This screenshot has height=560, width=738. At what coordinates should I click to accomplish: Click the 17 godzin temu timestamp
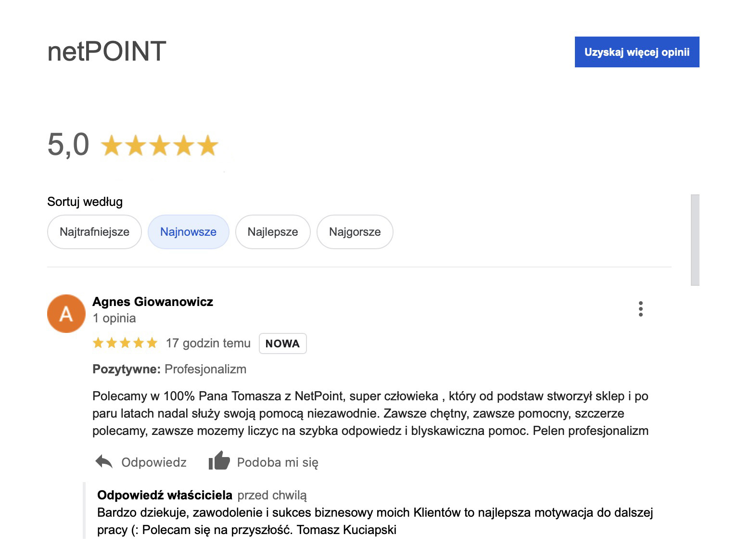tap(208, 343)
